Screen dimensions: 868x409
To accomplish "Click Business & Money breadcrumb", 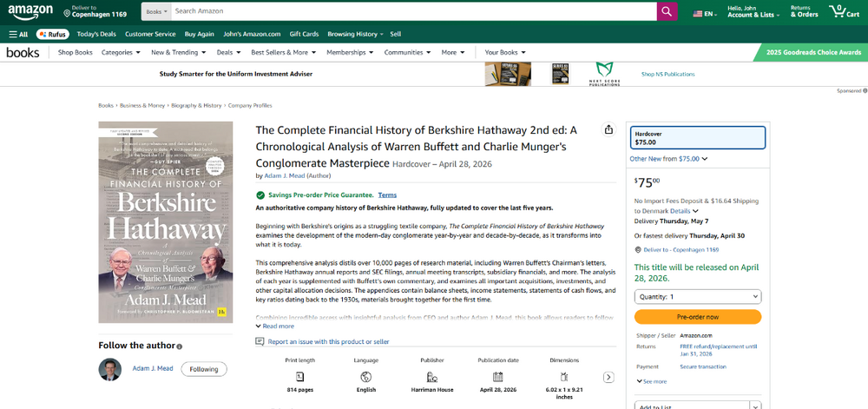I will [x=142, y=106].
